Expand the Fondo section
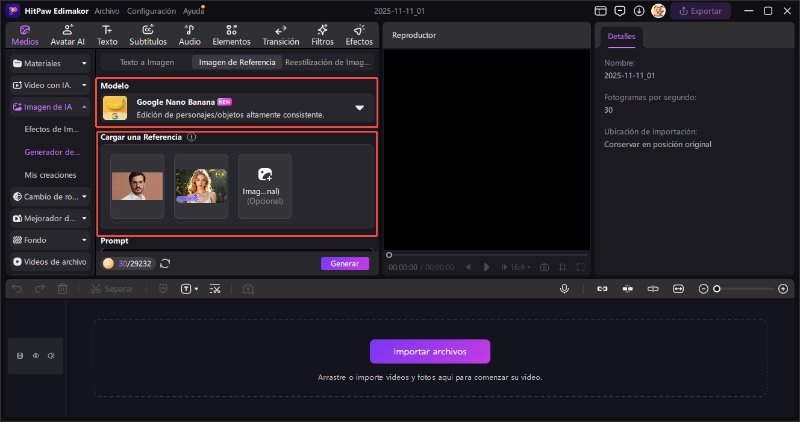 pos(50,240)
